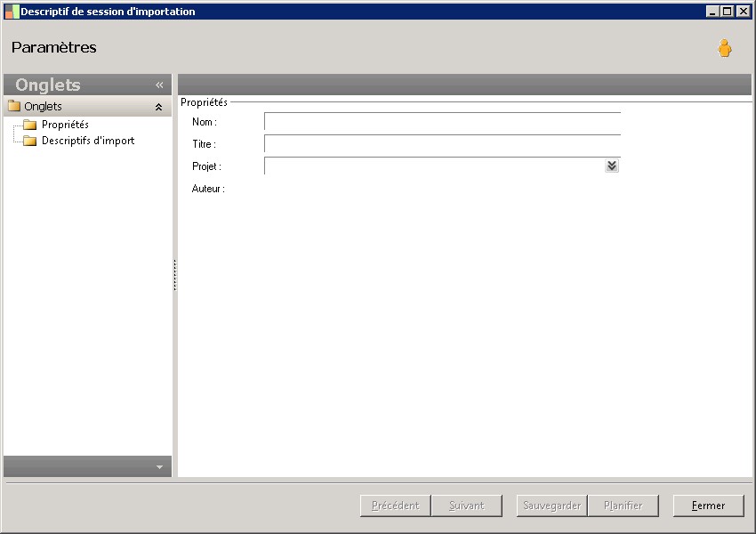Open the Propriétés tab item
This screenshot has height=534, width=756.
tap(65, 125)
